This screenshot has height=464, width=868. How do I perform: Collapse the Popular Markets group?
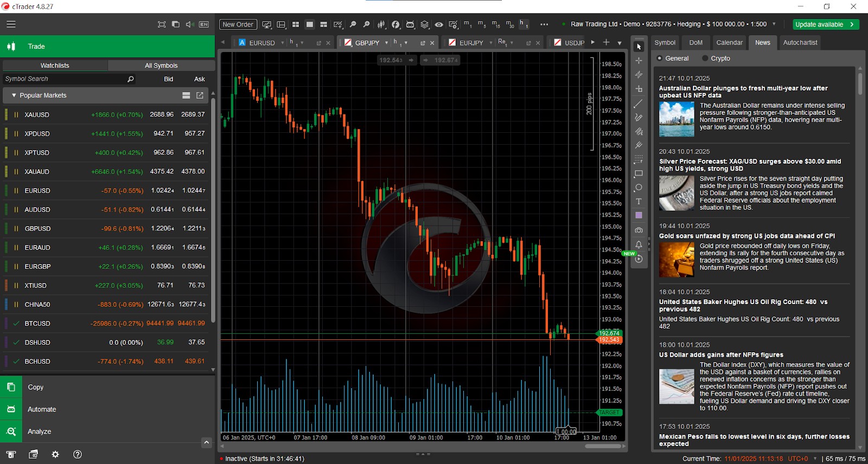(14, 95)
